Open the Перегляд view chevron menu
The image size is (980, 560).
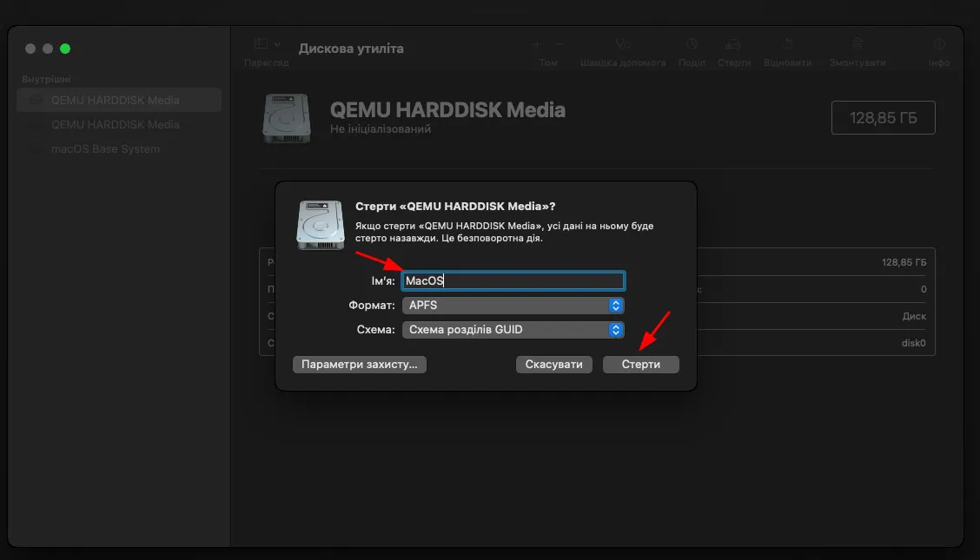pyautogui.click(x=277, y=43)
